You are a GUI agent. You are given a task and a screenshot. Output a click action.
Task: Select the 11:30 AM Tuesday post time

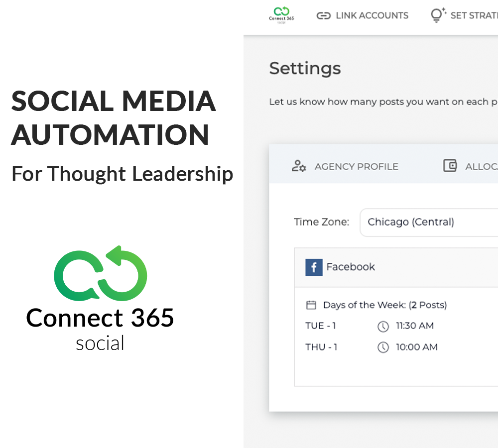click(x=415, y=326)
